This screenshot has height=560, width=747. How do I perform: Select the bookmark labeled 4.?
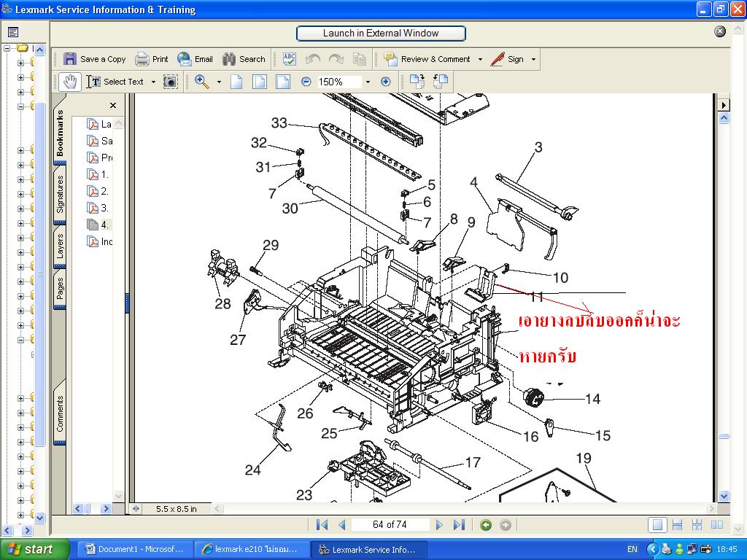point(98,225)
